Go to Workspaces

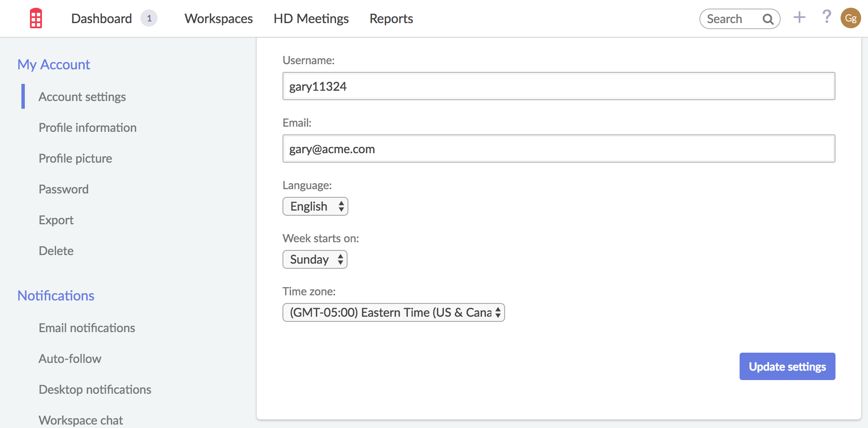[219, 18]
